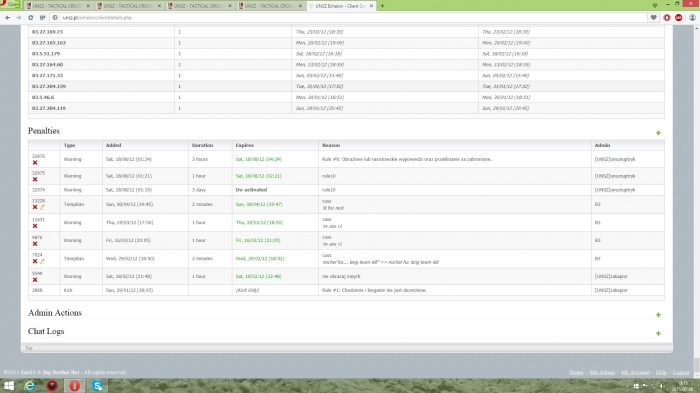Open Internet Explorer from the taskbar
Viewport: 700px width, 393px height.
coord(29,385)
